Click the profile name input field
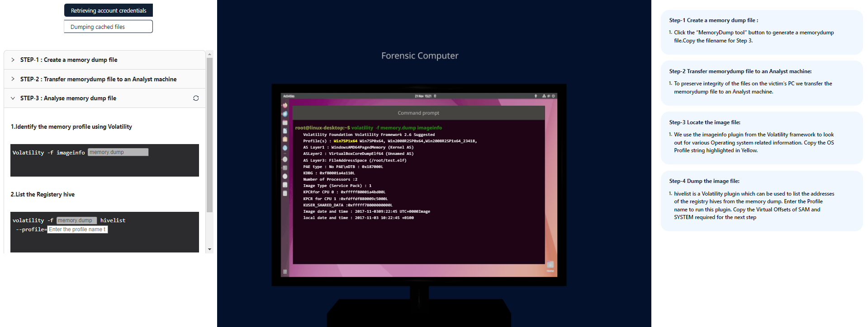This screenshot has height=327, width=868. coord(77,229)
